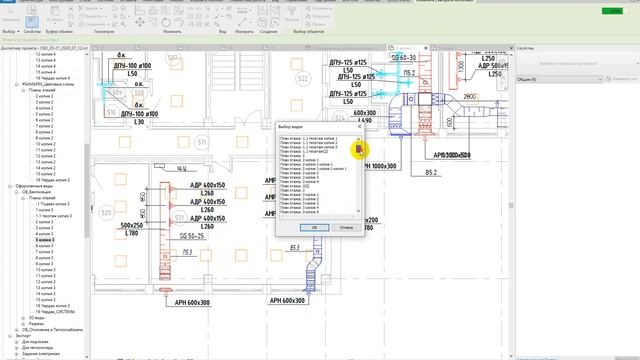The height and width of the screenshot is (360, 640).
Task: Select 'План этажа: 3' in dialog list
Action: pyautogui.click(x=292, y=191)
